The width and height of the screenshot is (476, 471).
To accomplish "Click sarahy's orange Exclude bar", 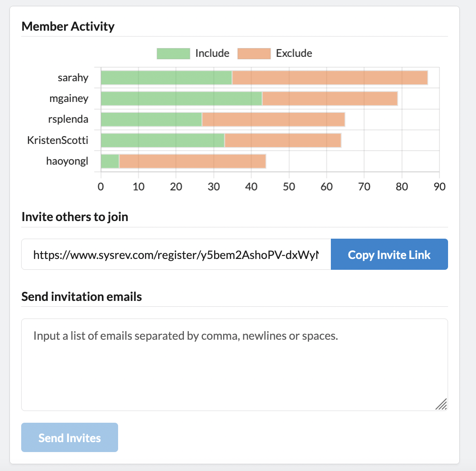I will coord(330,78).
